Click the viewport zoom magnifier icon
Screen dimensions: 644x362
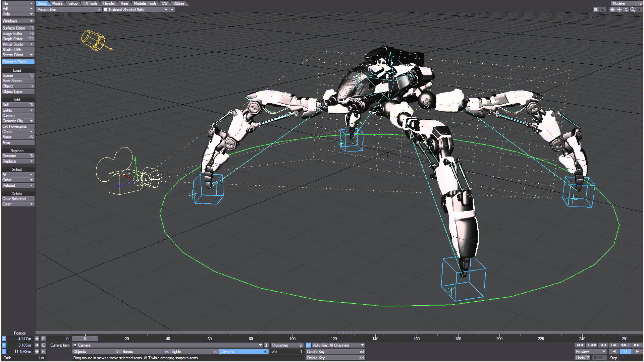pos(633,10)
